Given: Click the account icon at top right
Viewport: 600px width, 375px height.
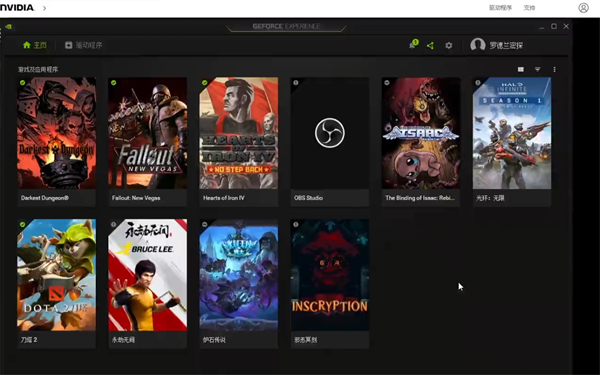Looking at the screenshot, I should (584, 8).
